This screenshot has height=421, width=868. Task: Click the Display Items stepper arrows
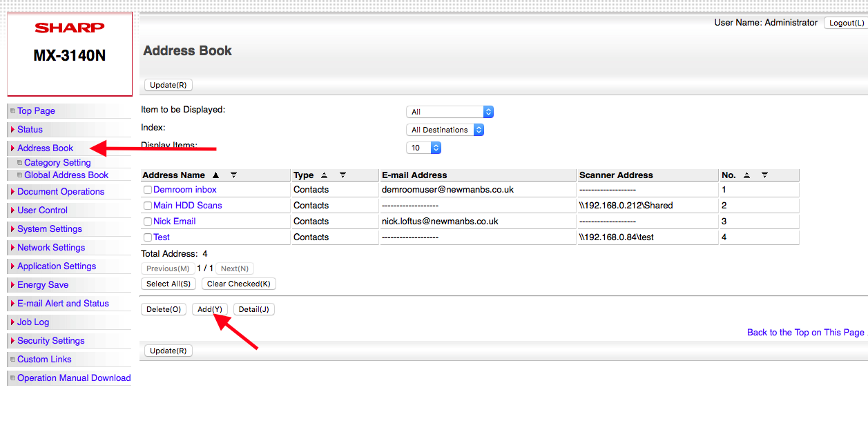[435, 147]
